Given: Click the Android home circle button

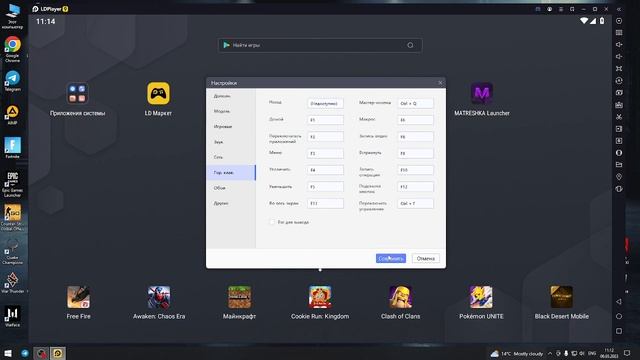Looking at the screenshot, I should 619,316.
